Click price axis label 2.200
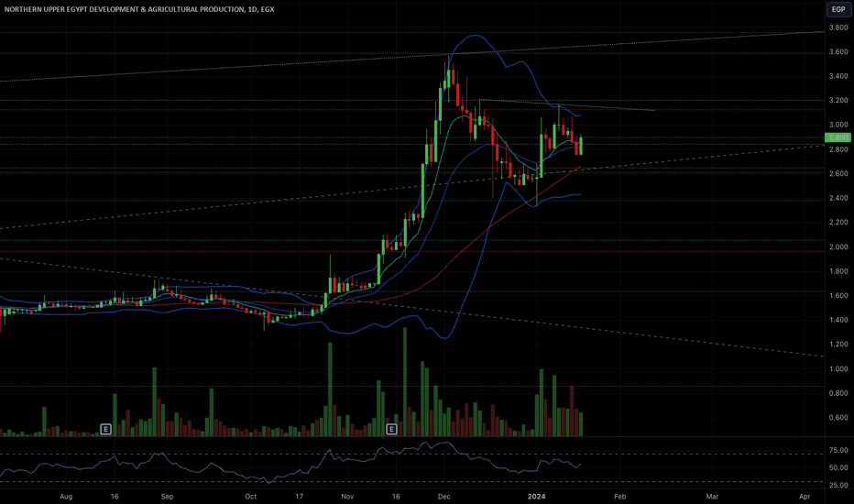Screen dimensions: 854x504 point(838,223)
